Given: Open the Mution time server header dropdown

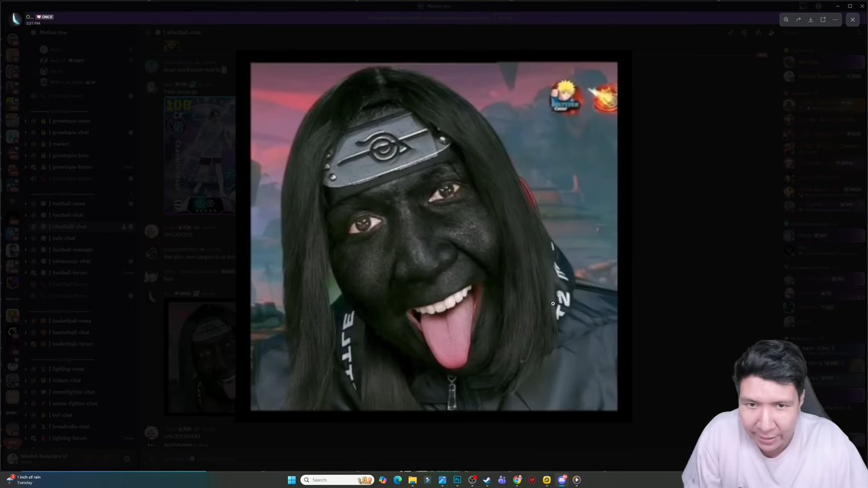Looking at the screenshot, I should click(81, 33).
